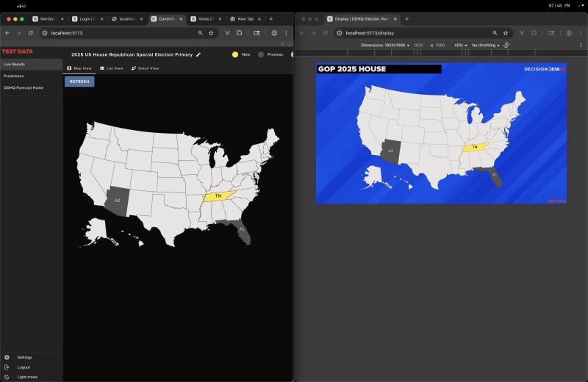Switch to the Login browser tab
Viewport: 588px width, 382px height.
[87, 19]
